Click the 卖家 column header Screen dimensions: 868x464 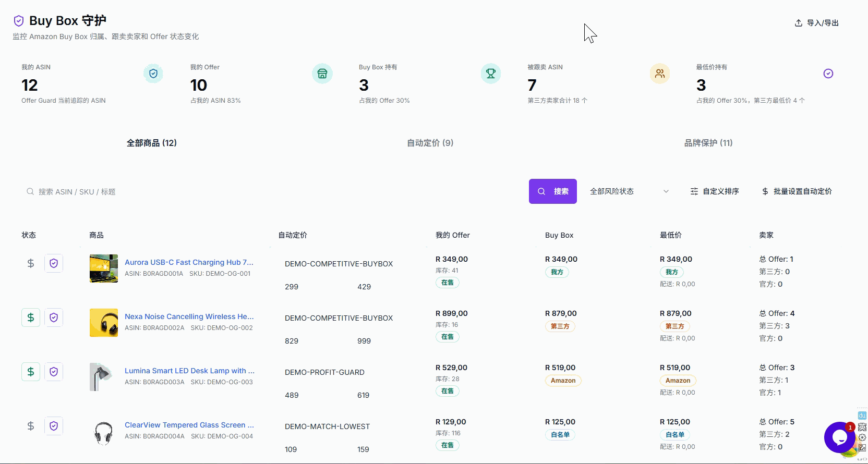click(x=766, y=235)
